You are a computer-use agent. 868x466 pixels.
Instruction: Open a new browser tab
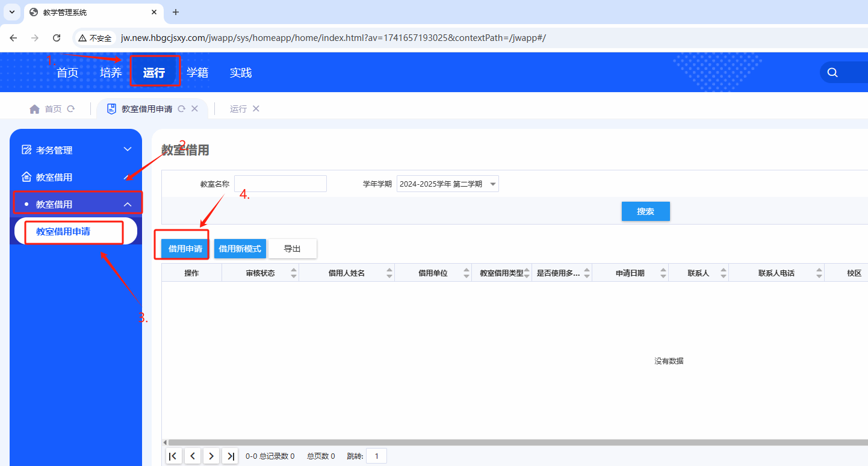point(176,12)
